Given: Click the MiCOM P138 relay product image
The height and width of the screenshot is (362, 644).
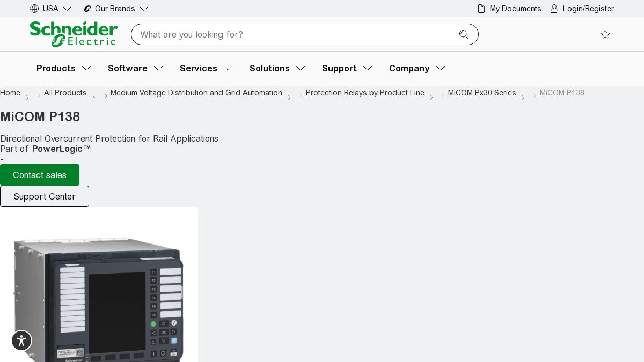Looking at the screenshot, I should pos(99,284).
